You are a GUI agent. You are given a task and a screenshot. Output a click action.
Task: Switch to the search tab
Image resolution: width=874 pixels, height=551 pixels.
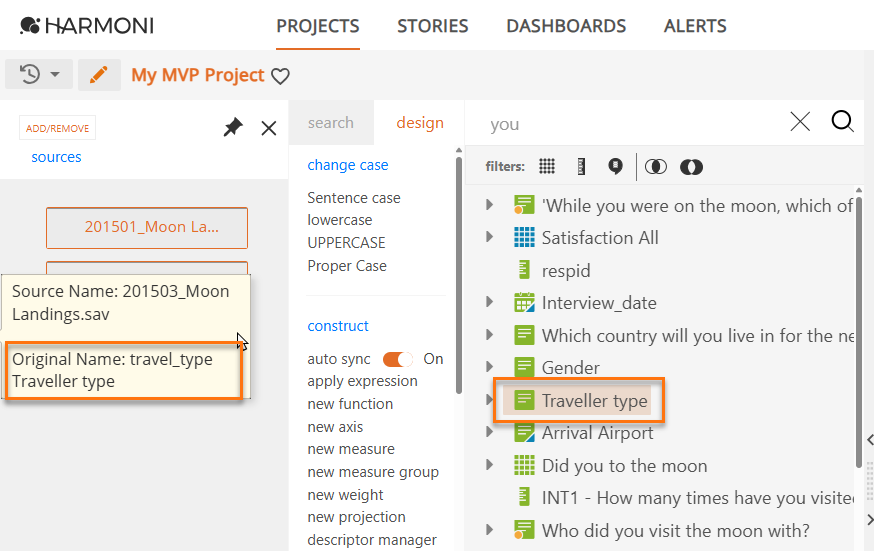(331, 123)
